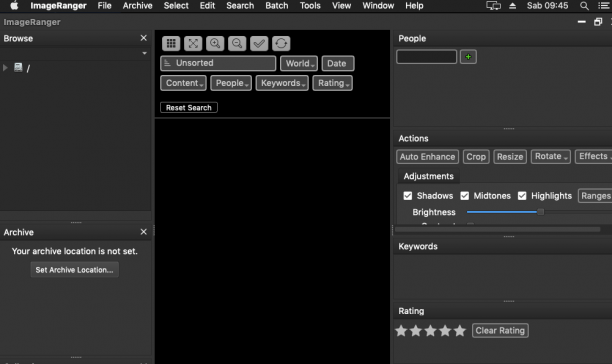Click the Reset Search button

[189, 108]
